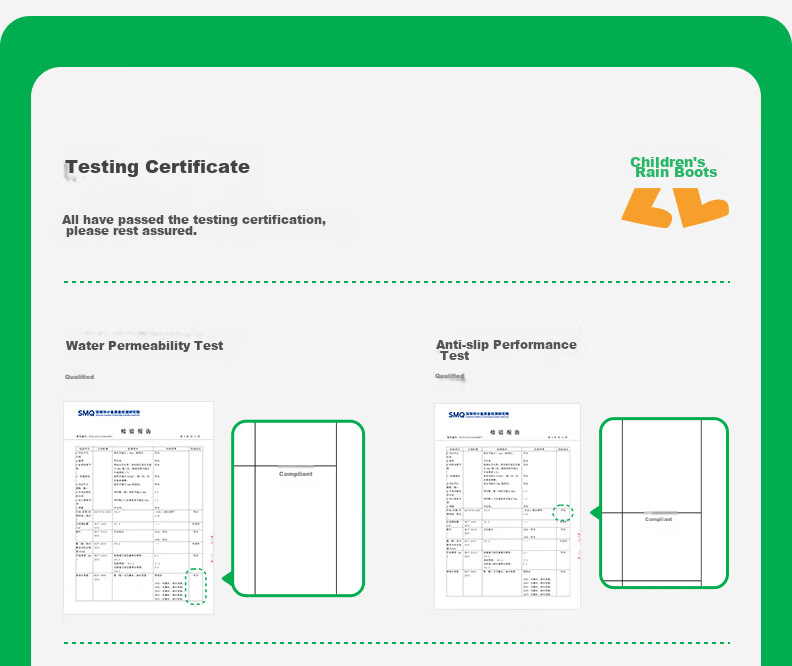Click the dashed circled result on the Anti-slip report
The width and height of the screenshot is (792, 666).
coord(563,513)
